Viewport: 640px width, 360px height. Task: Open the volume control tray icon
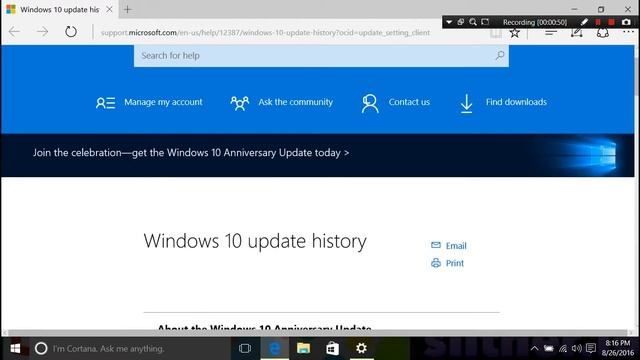576,348
